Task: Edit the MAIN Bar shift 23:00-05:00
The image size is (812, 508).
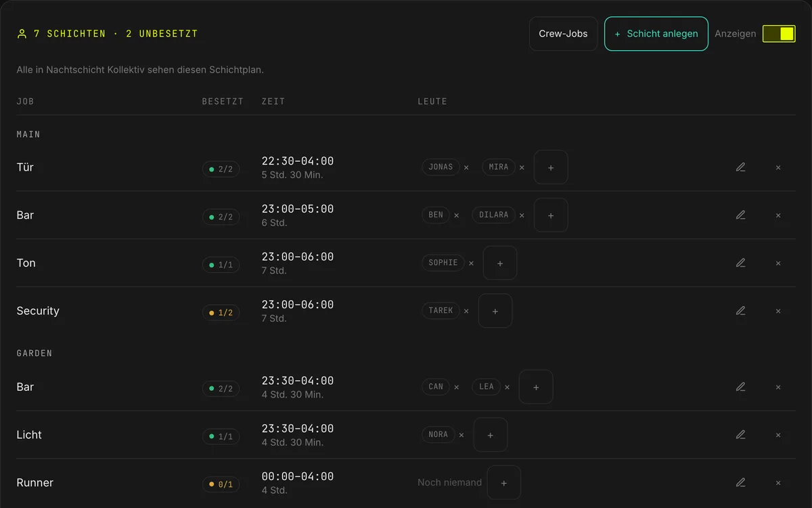Action: (741, 215)
